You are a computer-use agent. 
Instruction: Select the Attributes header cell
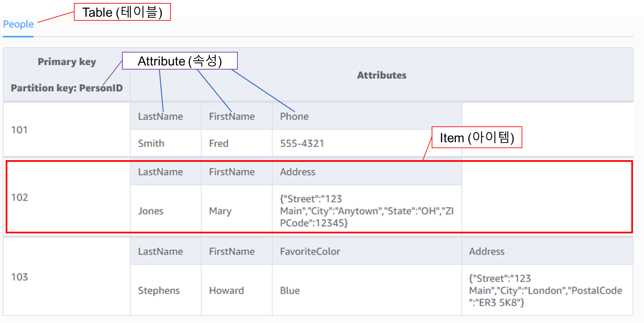coord(382,75)
